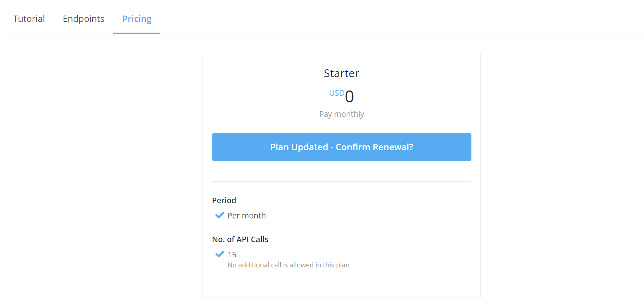644x303 pixels.
Task: Click the Period heading
Action: pos(224,201)
